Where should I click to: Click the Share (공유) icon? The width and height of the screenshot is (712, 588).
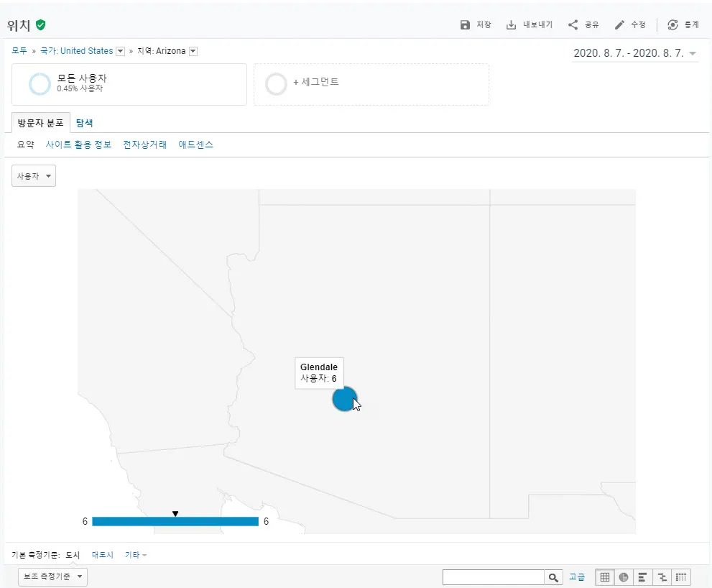(x=573, y=25)
